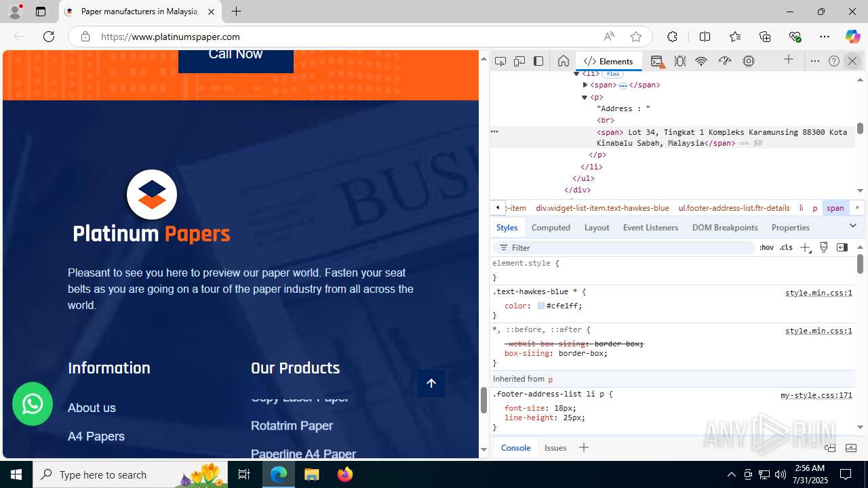The width and height of the screenshot is (868, 488).
Task: Open my-style.css:171 source link
Action: [x=816, y=395]
